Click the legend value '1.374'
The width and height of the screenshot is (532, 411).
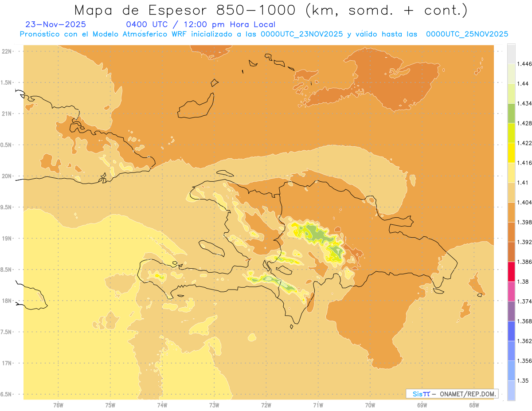(524, 301)
